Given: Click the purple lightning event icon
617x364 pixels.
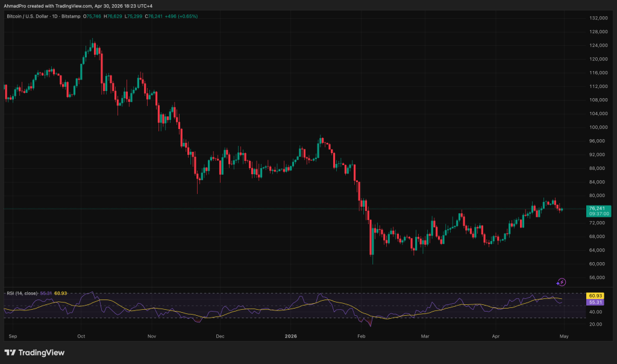Looking at the screenshot, I should pos(562,281).
